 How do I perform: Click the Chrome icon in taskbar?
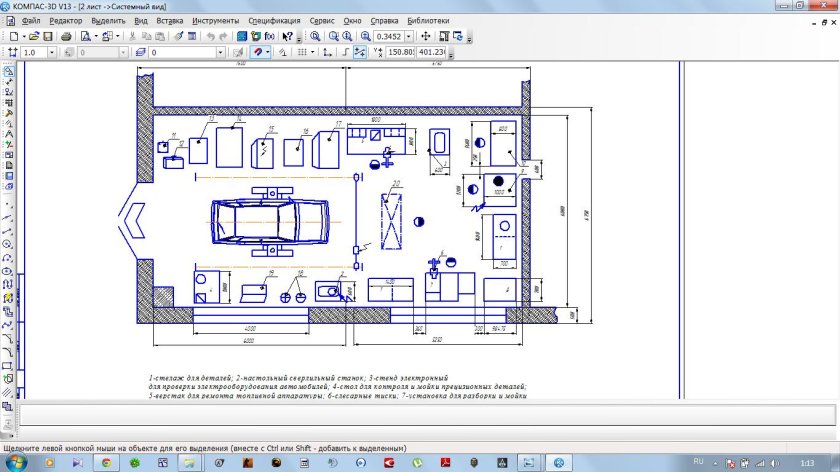coord(106,463)
